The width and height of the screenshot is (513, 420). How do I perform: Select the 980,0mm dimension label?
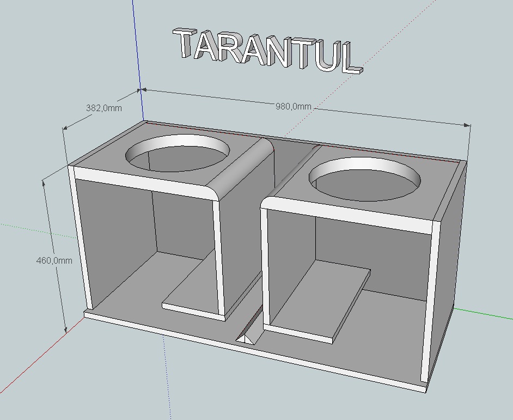[294, 107]
